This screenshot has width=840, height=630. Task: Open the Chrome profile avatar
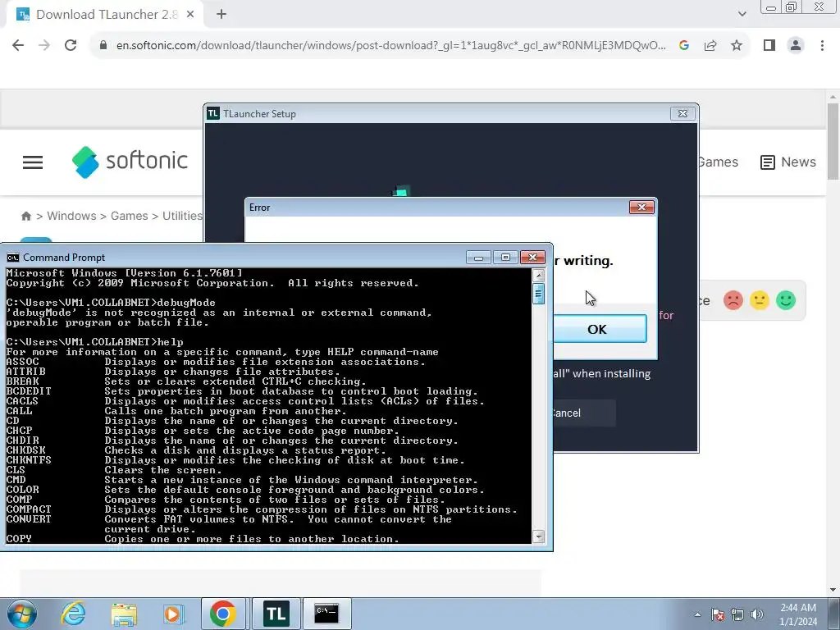click(796, 46)
